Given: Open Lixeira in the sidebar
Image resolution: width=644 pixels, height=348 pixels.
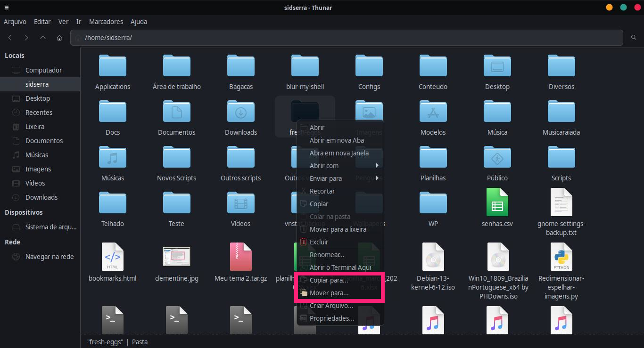Looking at the screenshot, I should pyautogui.click(x=35, y=127).
